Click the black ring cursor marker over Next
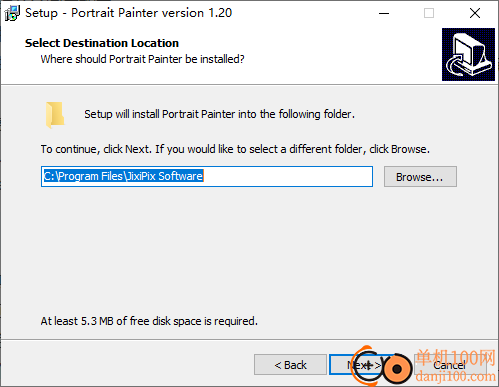Screen dimensions: 499x387 367,366
